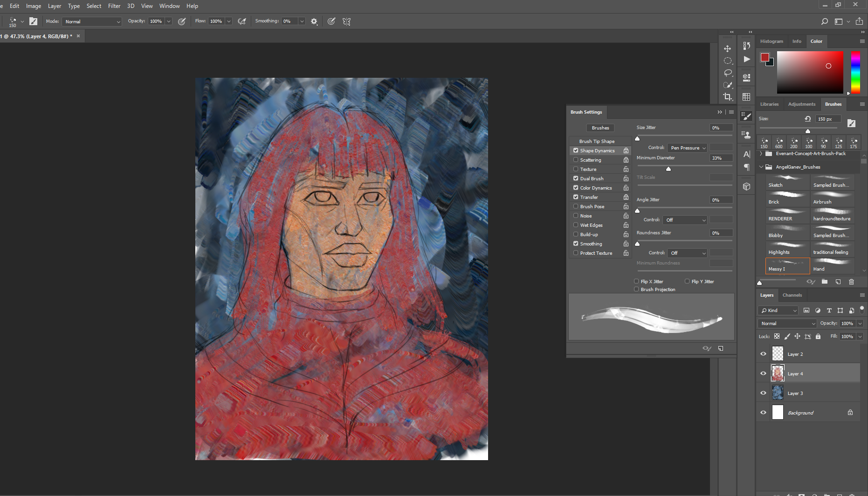Toggle symmetry paint butterfly icon

[346, 21]
